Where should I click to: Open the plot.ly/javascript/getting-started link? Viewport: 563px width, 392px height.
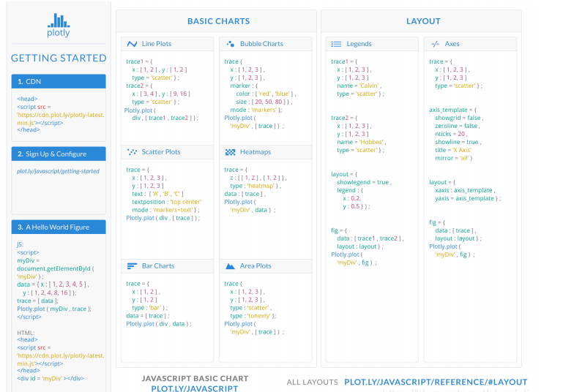pos(58,171)
